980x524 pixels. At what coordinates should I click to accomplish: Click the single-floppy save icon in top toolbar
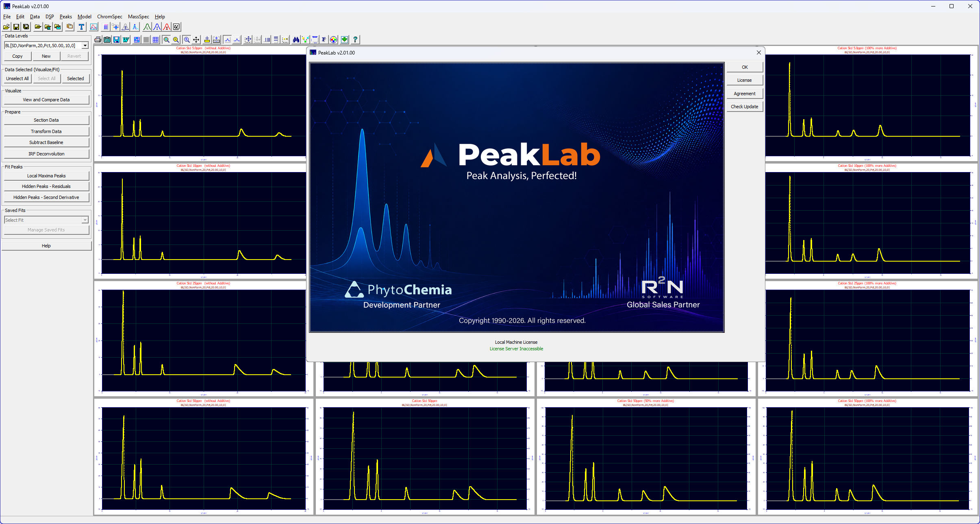16,27
